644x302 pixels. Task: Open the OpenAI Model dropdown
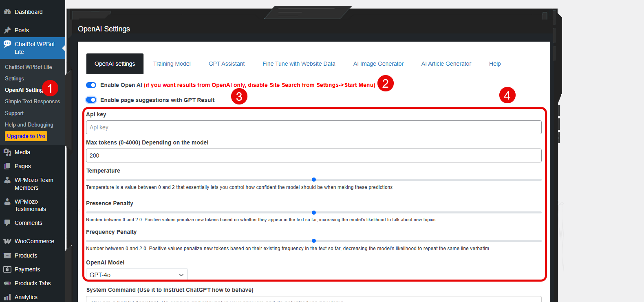pos(137,275)
